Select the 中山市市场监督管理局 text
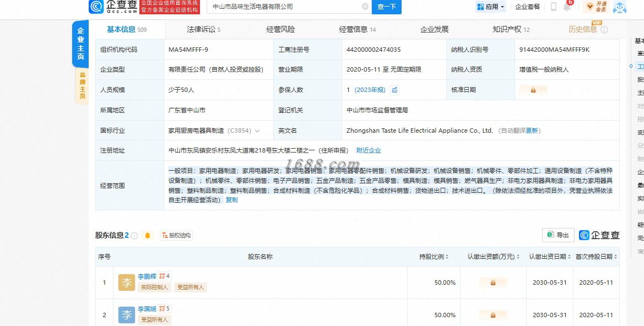 377,111
